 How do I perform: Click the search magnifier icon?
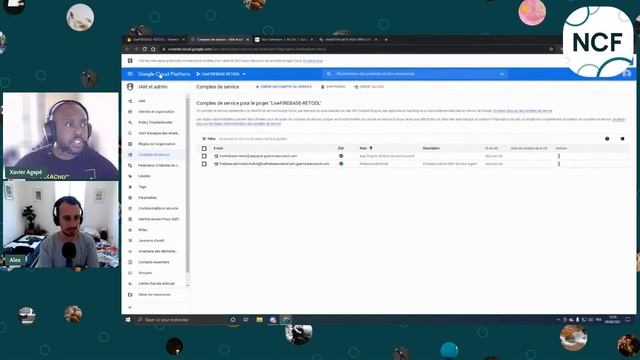click(329, 74)
